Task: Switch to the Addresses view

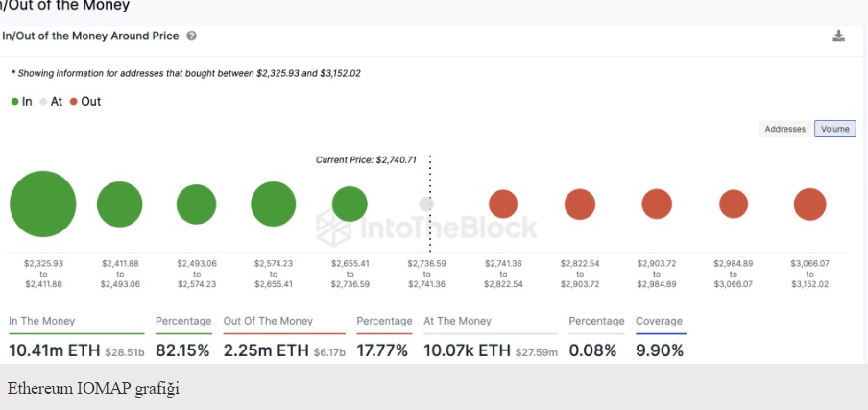Action: tap(785, 129)
